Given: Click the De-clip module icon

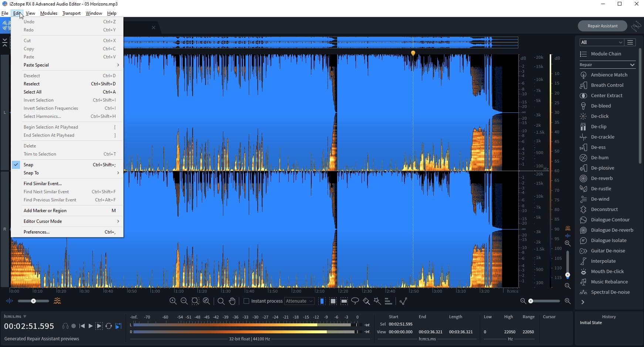Looking at the screenshot, I should coord(583,126).
